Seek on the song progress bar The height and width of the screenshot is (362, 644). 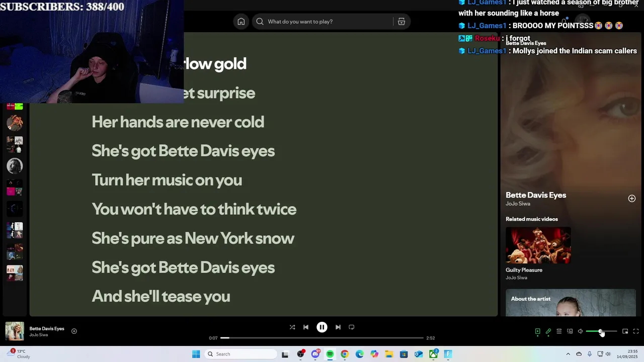322,338
